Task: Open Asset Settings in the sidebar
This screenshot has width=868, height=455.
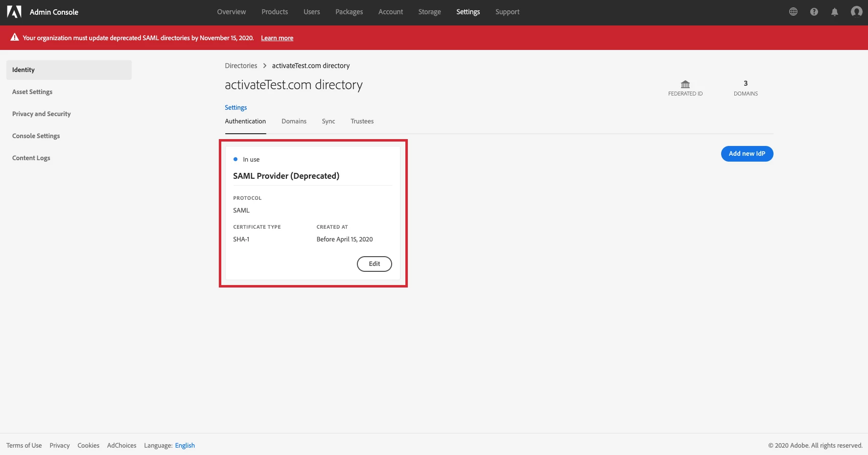Action: (32, 92)
